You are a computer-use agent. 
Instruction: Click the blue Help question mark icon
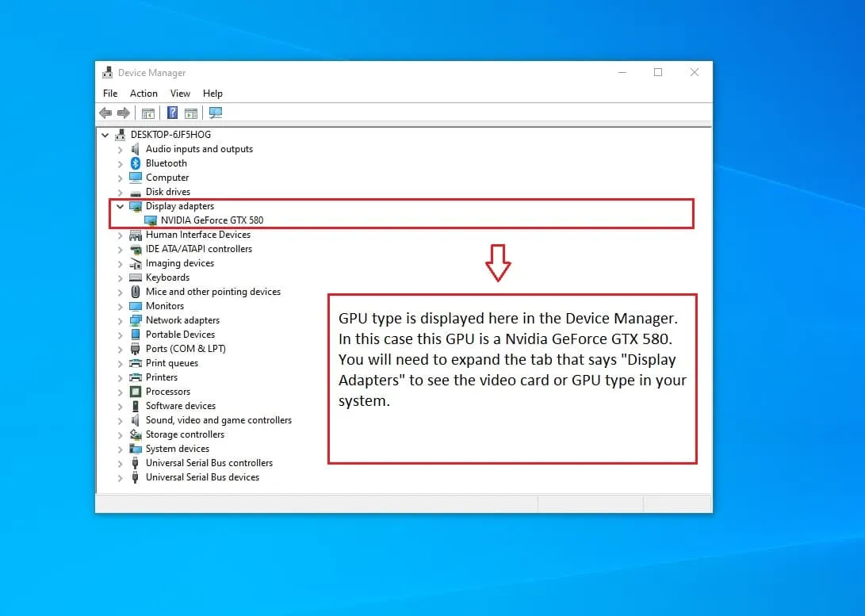172,113
